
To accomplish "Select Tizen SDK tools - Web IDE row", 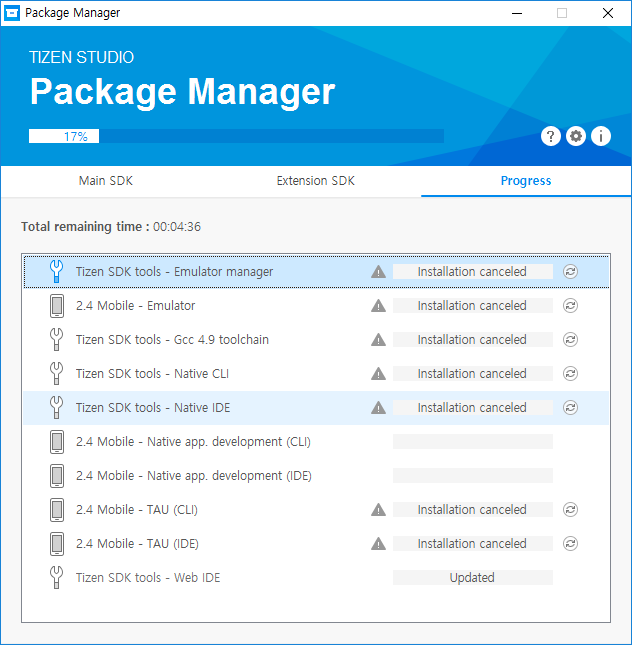I will coord(148,578).
